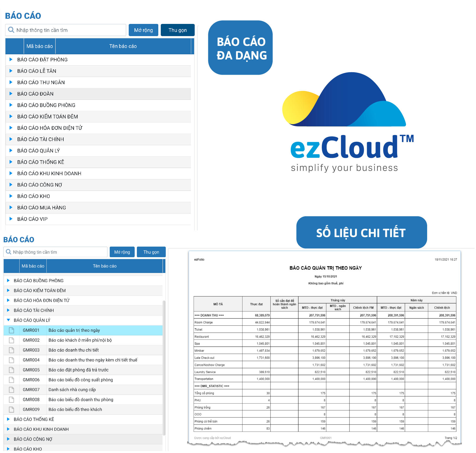
Task: Click Mở rộng button in bottom panel
Action: pyautogui.click(x=122, y=252)
